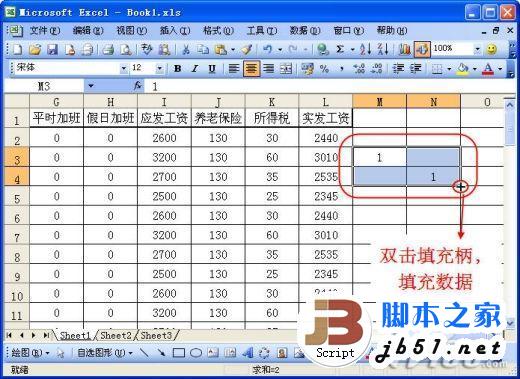Sort ascending A to Z

pos(366,50)
